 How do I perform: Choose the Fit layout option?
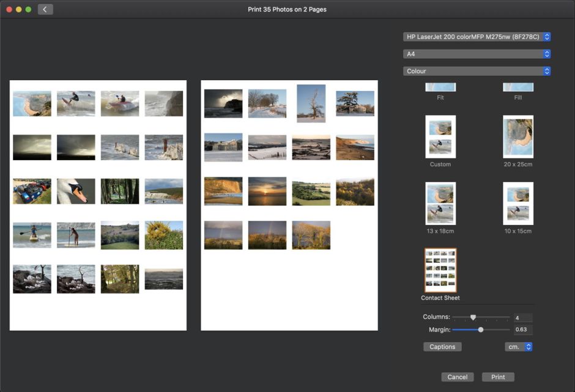point(440,88)
